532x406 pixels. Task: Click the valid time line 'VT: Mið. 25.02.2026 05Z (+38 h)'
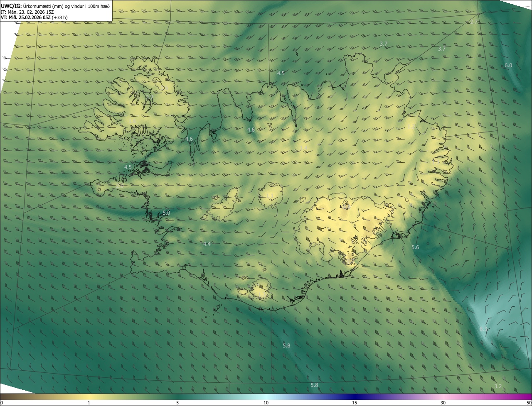pyautogui.click(x=34, y=18)
